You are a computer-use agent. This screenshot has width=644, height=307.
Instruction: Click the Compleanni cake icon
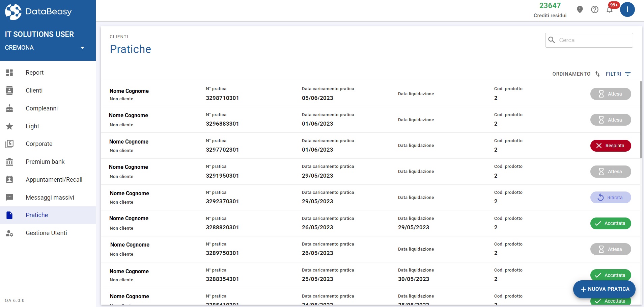click(x=9, y=108)
